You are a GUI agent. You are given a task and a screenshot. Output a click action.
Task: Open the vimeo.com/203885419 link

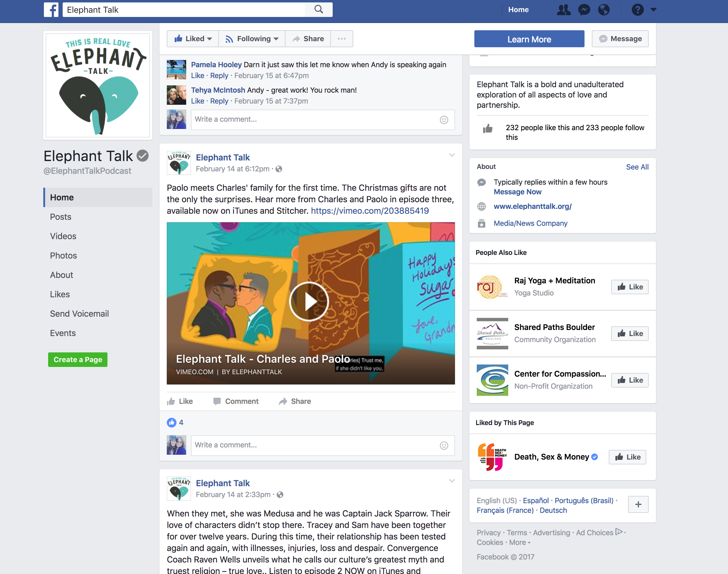(x=370, y=211)
